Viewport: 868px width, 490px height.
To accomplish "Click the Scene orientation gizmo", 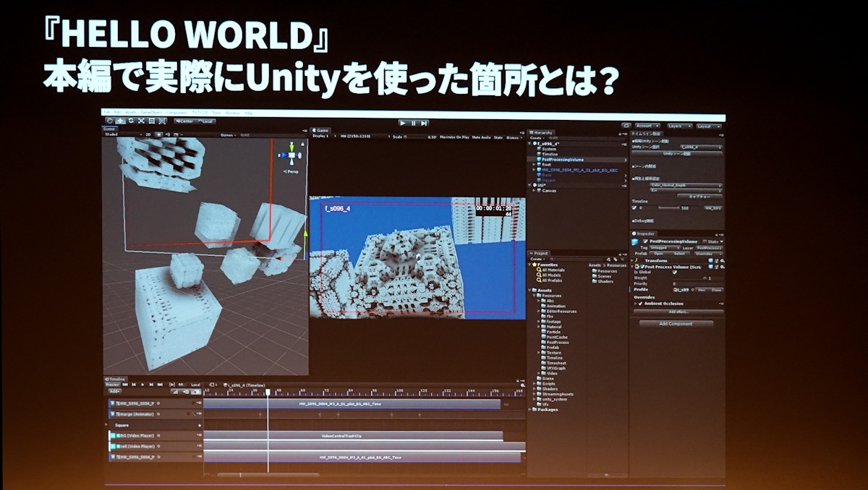I will [x=291, y=155].
